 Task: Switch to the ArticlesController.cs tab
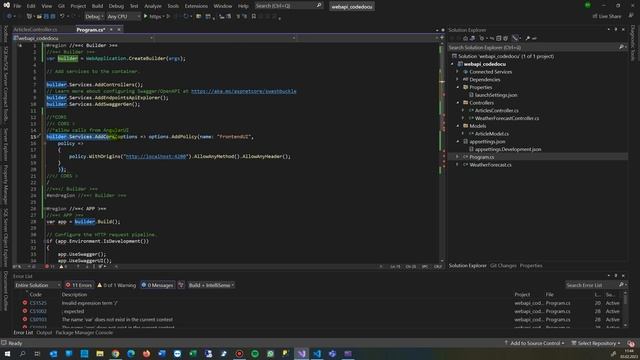[x=36, y=29]
